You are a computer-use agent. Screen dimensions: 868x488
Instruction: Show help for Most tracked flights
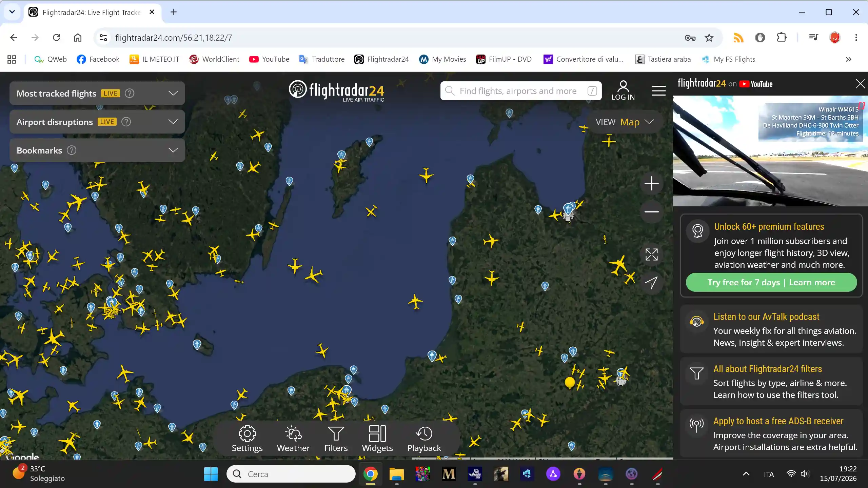130,93
